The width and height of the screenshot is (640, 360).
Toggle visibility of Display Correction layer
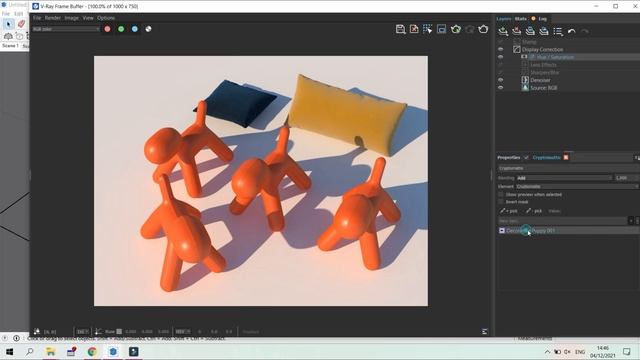[x=500, y=49]
